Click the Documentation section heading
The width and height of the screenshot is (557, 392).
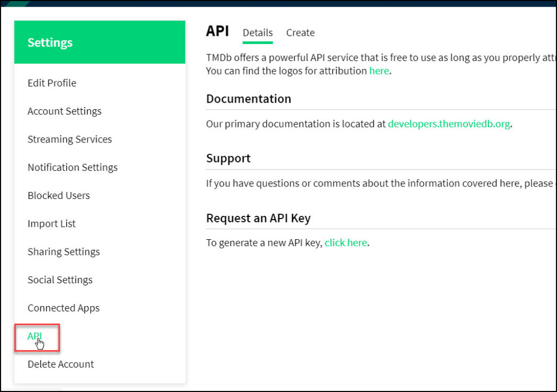[249, 99]
